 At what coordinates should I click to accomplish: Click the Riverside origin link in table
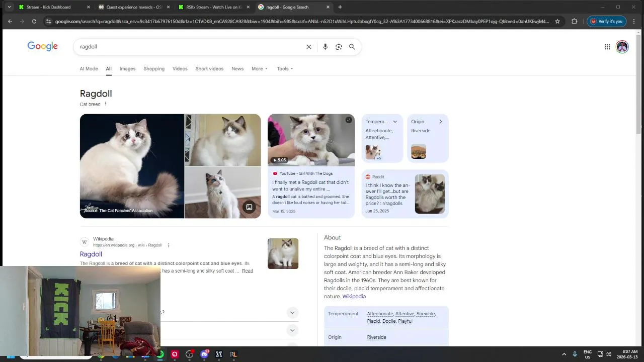pyautogui.click(x=376, y=337)
